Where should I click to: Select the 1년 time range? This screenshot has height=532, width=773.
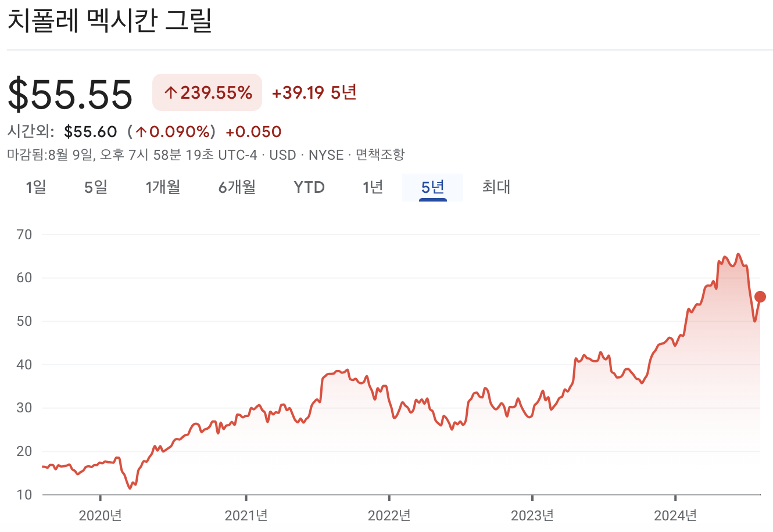click(371, 187)
